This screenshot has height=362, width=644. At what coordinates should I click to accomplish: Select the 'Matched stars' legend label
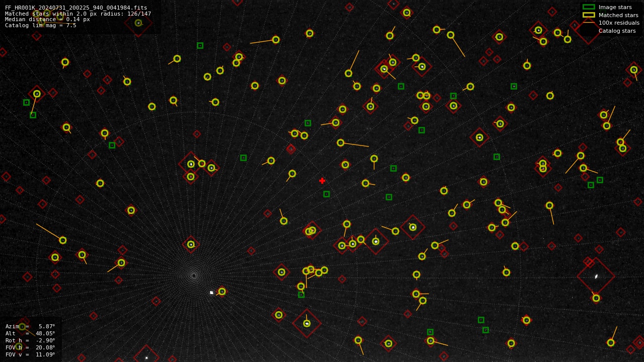pyautogui.click(x=618, y=15)
